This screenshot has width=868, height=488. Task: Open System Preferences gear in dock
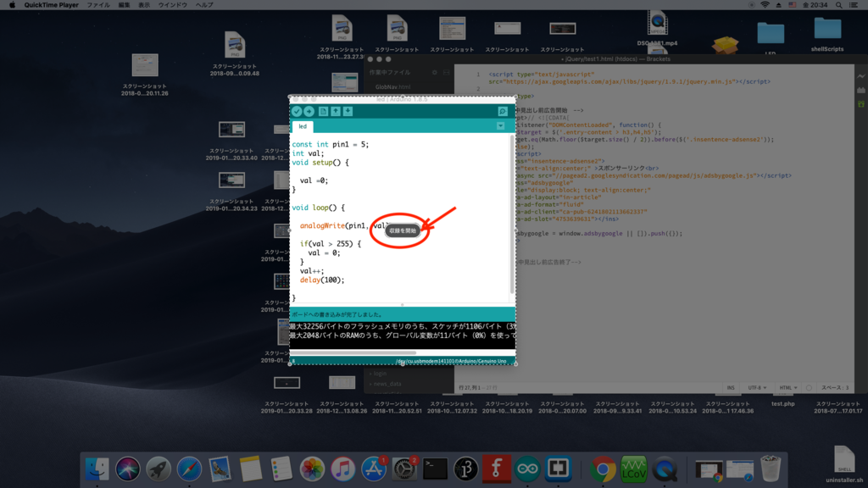(x=404, y=469)
